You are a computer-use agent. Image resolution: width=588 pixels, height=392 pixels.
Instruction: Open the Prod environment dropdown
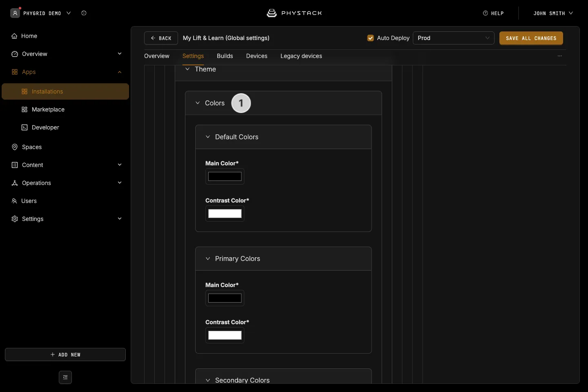pos(454,38)
